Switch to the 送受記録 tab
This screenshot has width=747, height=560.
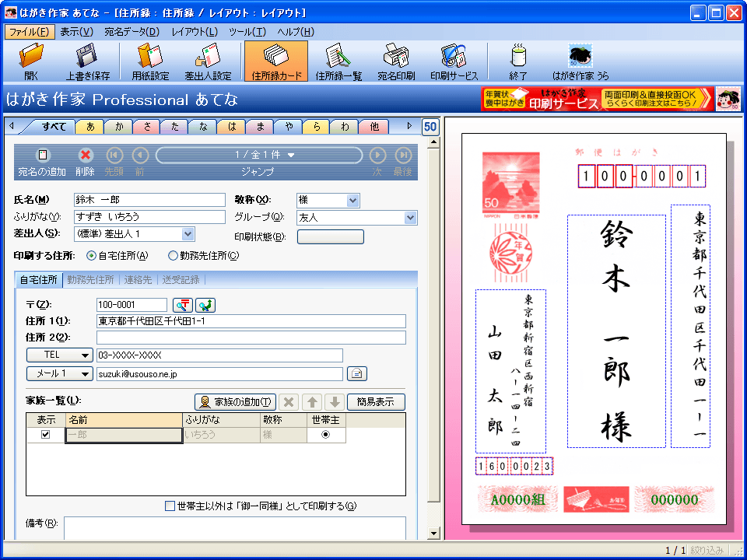181,279
